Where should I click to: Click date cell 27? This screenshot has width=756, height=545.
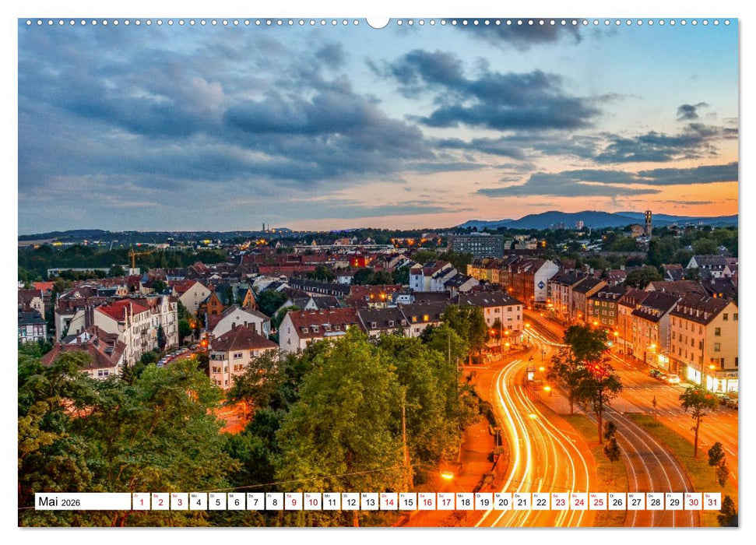[x=635, y=505]
